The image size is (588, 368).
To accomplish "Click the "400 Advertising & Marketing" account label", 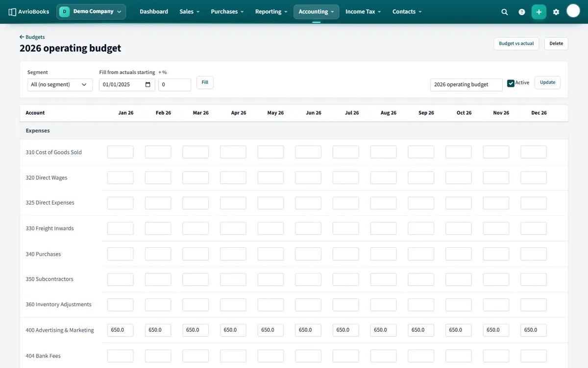I will tap(60, 330).
